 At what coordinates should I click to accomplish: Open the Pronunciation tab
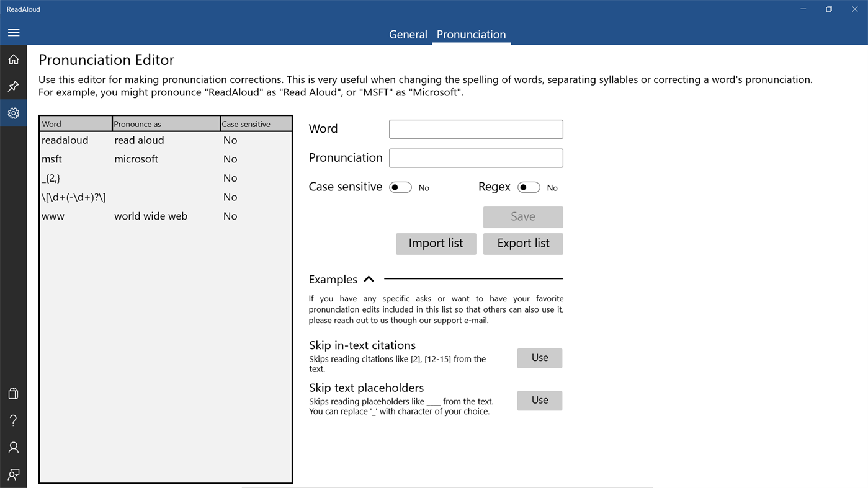(x=471, y=34)
